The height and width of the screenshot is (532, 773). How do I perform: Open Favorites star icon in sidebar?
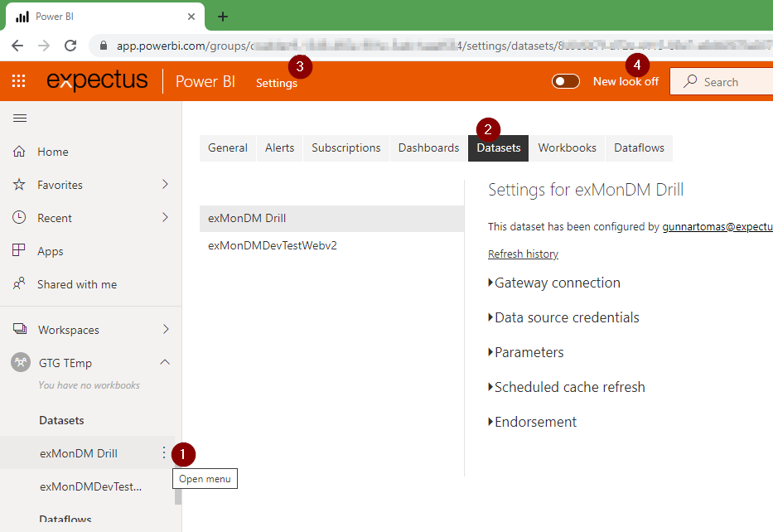(19, 185)
